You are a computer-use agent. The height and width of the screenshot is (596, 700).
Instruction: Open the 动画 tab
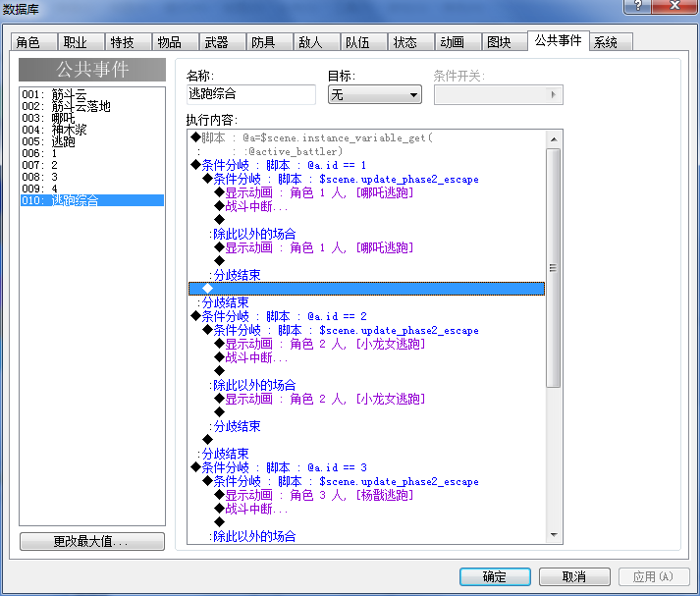458,42
